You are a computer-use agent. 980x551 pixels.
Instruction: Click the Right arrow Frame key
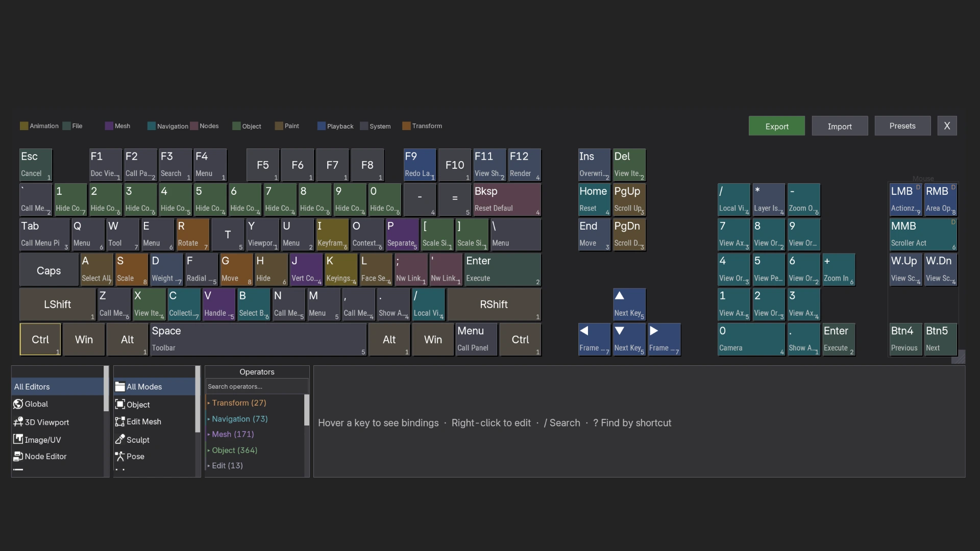(664, 339)
